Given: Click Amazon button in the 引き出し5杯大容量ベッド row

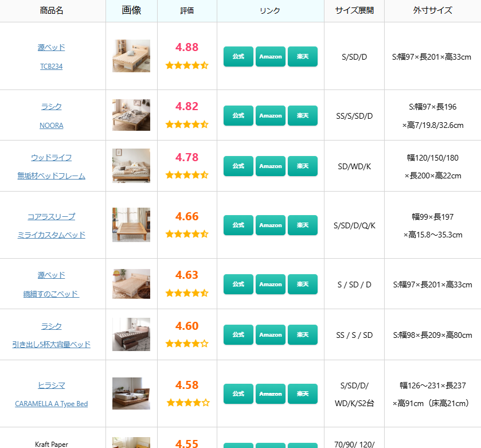Looking at the screenshot, I should tap(270, 335).
